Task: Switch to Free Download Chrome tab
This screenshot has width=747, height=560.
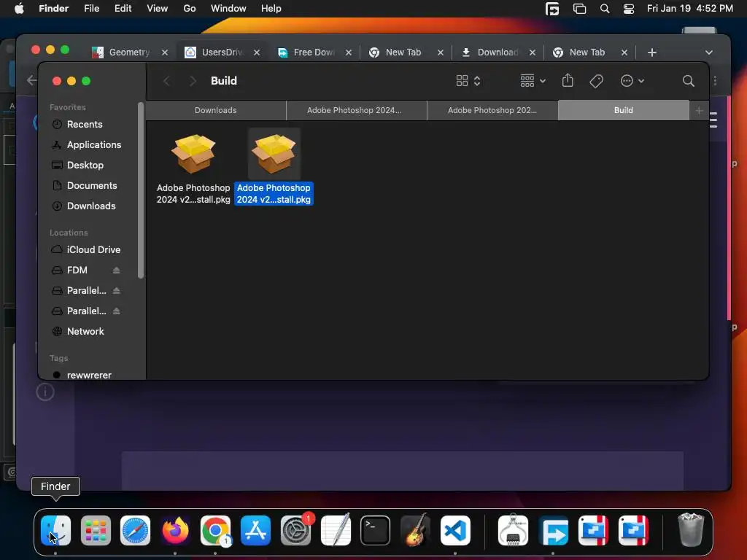Action: [314, 52]
